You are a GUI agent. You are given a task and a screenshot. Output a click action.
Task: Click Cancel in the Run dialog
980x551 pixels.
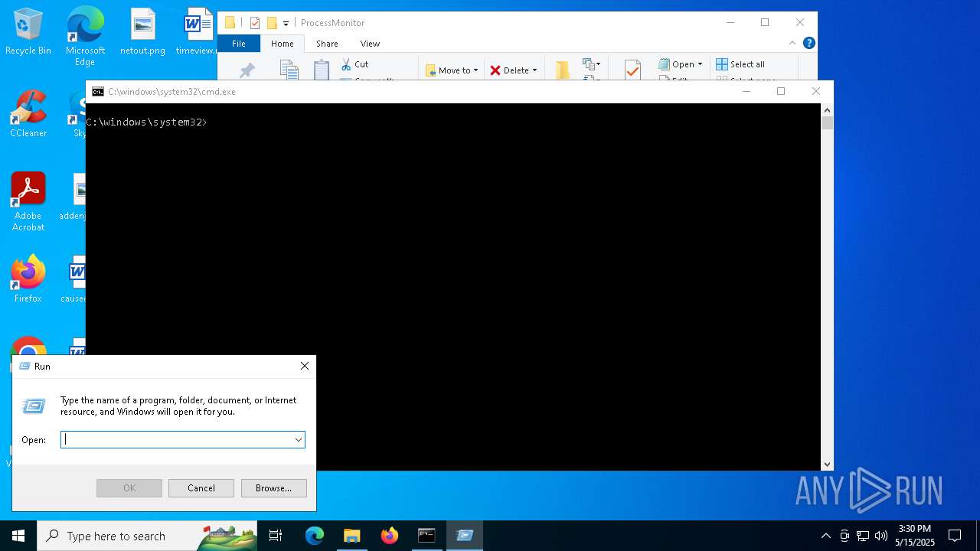[201, 488]
